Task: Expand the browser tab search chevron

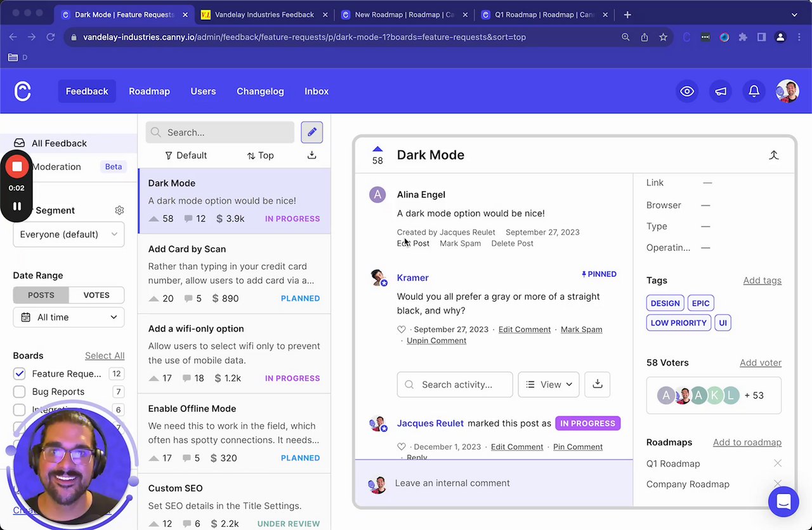Action: [x=794, y=15]
